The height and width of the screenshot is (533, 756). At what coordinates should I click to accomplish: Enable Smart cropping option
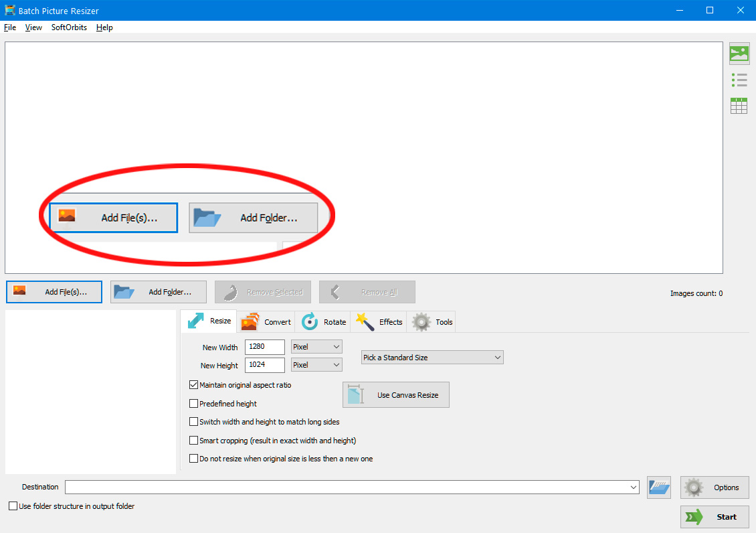193,440
